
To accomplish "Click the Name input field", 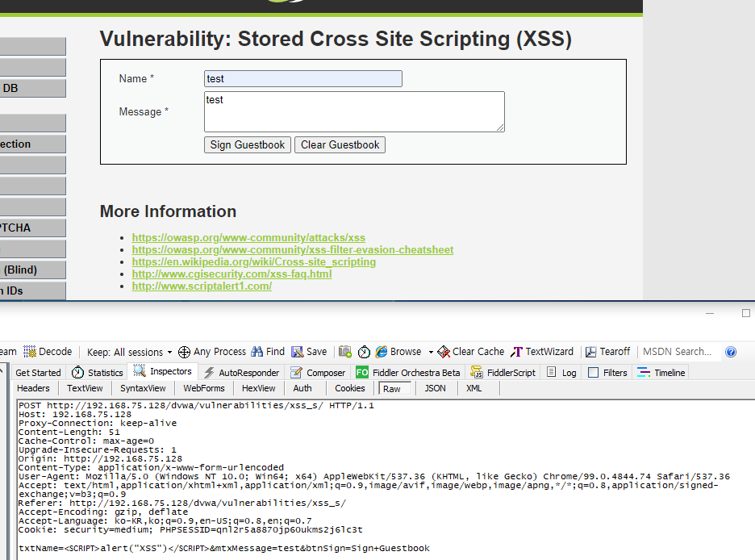I will tap(302, 79).
